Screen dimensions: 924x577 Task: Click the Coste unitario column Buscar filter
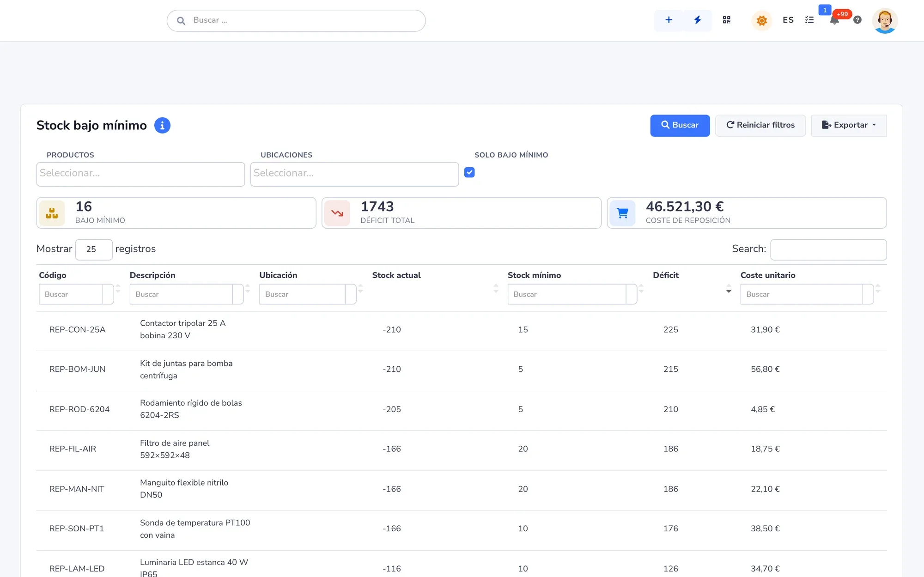click(x=807, y=294)
